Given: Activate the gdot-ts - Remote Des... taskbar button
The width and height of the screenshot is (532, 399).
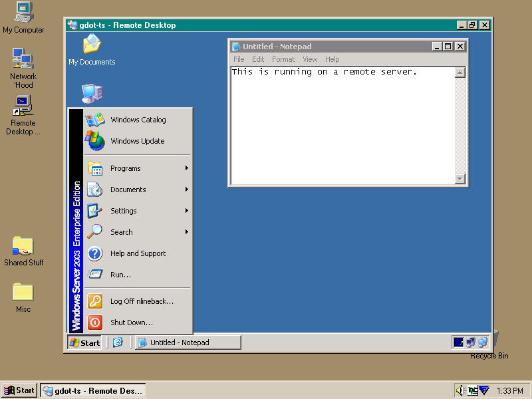Looking at the screenshot, I should point(93,390).
